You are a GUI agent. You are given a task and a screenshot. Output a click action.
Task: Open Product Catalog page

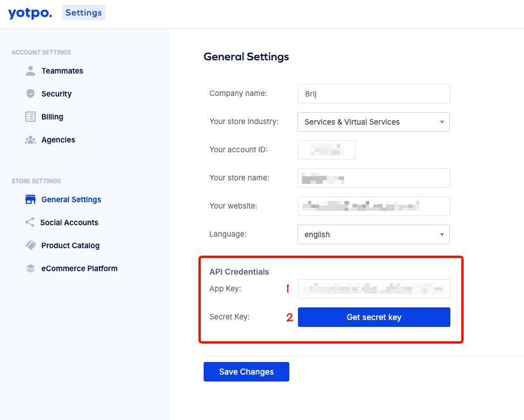[x=71, y=245]
